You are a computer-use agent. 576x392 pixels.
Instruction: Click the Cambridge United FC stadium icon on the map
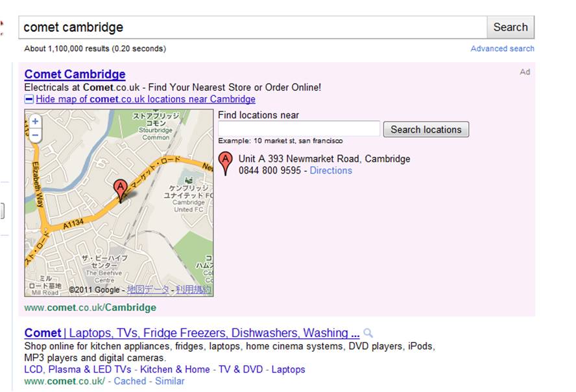click(x=189, y=179)
